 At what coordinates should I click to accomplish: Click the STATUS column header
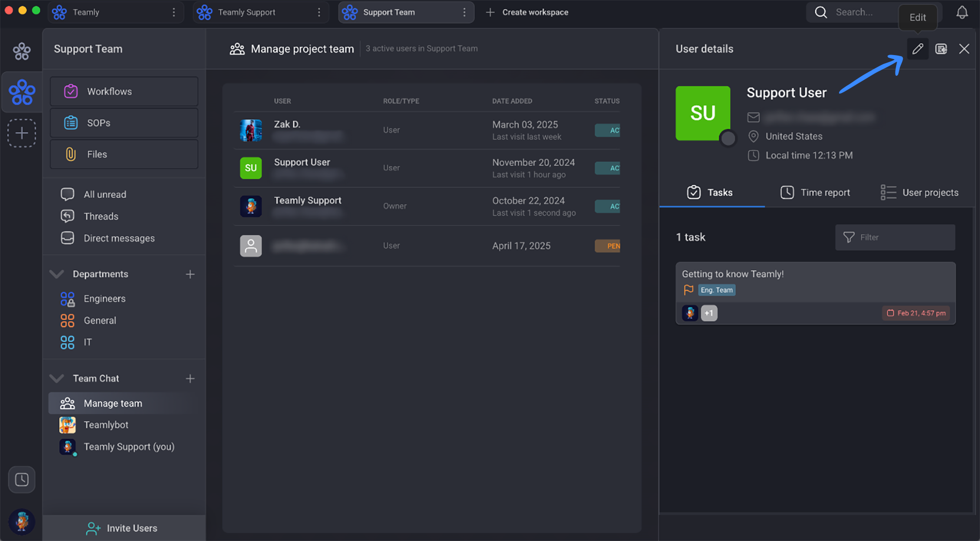(x=607, y=101)
